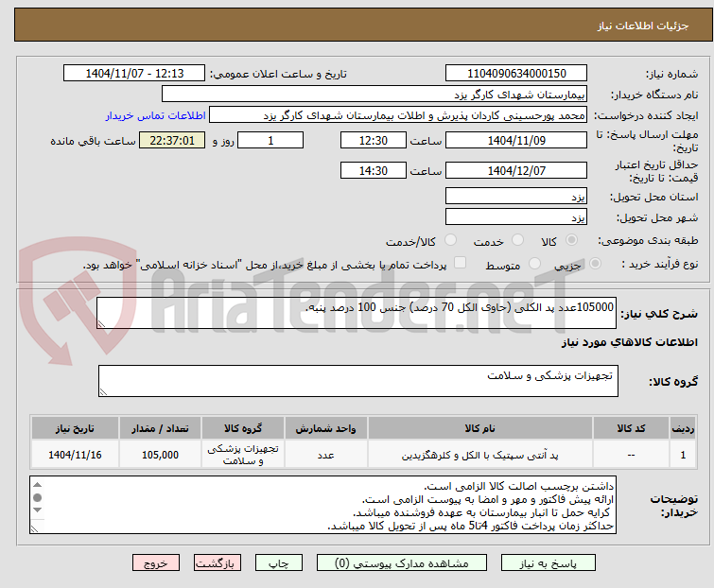Click the remaining time field 22:37:01
Image resolution: width=714 pixels, height=588 pixels.
pyautogui.click(x=172, y=140)
